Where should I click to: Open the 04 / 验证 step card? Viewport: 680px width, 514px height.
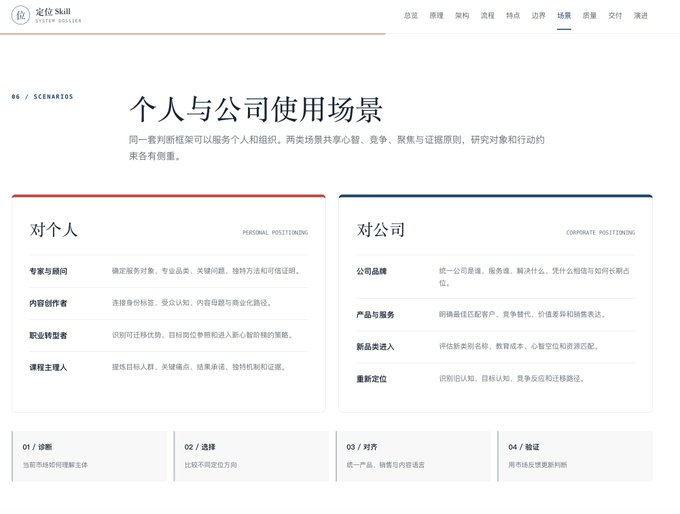(575, 456)
